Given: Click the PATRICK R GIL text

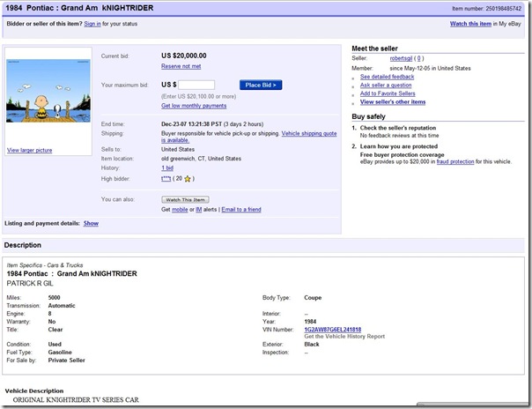Looking at the screenshot, I should click(x=30, y=284).
